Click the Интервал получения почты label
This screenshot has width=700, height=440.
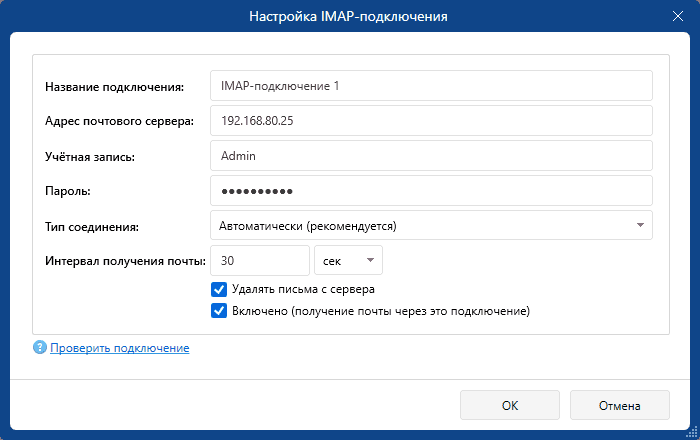click(x=125, y=261)
